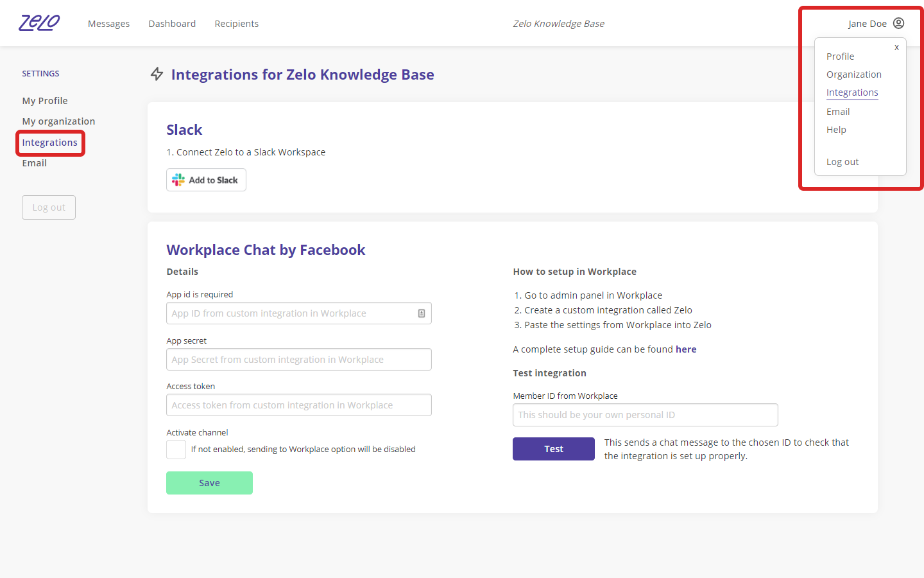Viewport: 924px width, 578px height.
Task: Focus the Access token input field
Action: (299, 405)
